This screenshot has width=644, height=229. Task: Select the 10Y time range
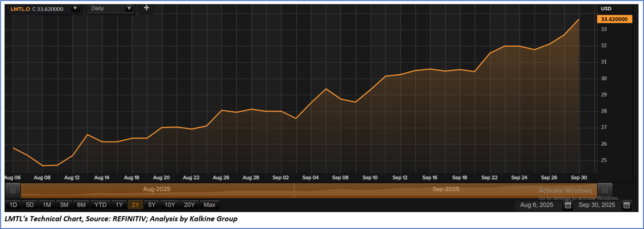click(x=170, y=205)
